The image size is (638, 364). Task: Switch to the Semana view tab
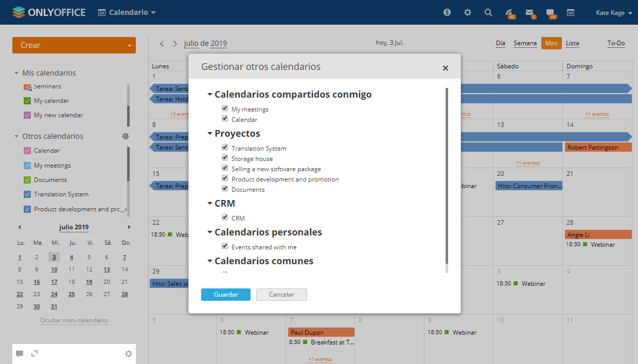[x=525, y=43]
